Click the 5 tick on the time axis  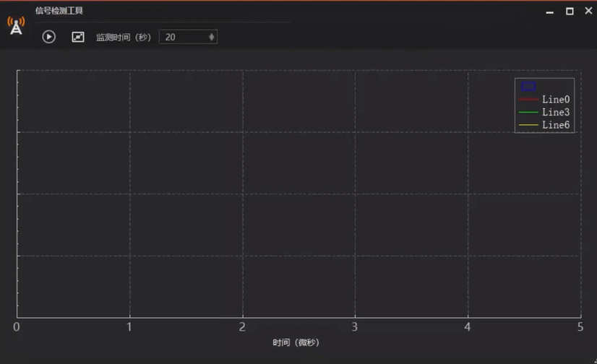tap(580, 327)
